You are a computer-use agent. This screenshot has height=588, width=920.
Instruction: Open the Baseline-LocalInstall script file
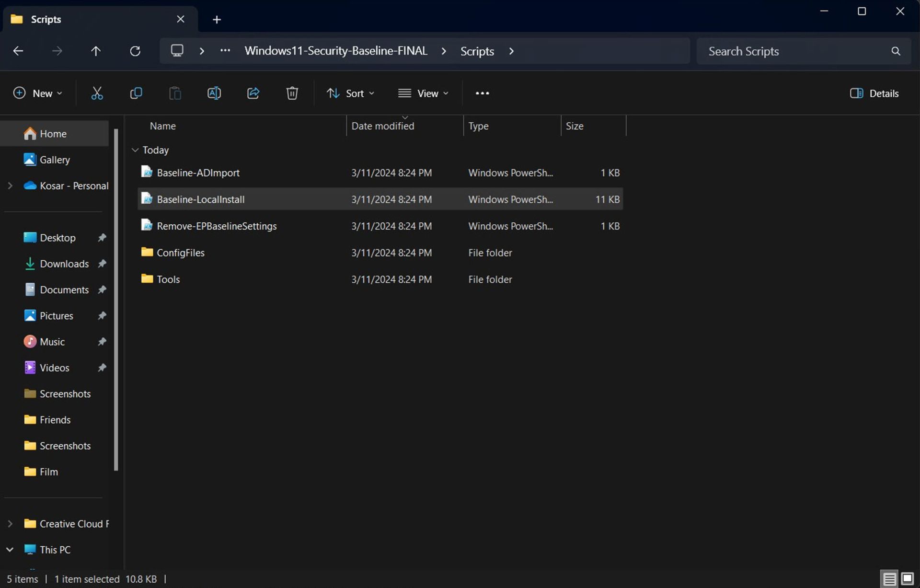click(x=200, y=199)
